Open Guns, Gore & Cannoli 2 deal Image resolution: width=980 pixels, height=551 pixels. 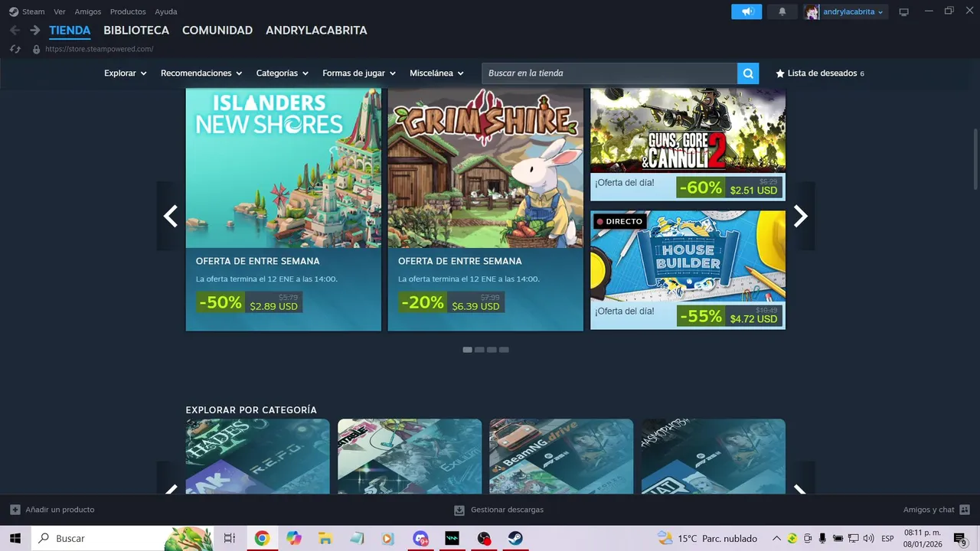[x=688, y=144]
